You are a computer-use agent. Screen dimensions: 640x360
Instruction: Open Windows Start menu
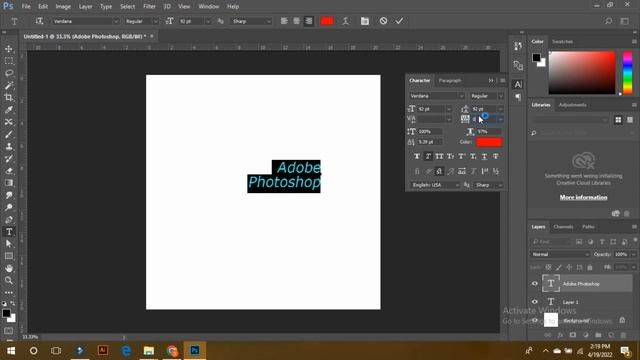(11, 351)
